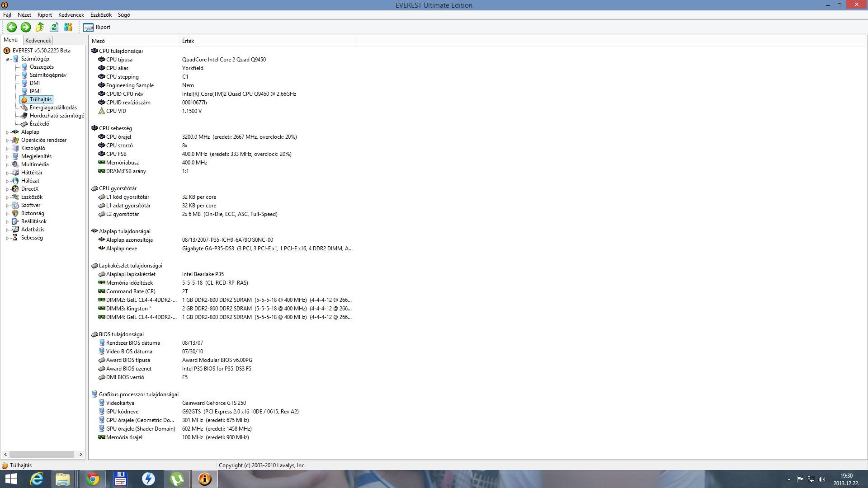The image size is (868, 488).
Task: Click the Érzékelő sensor icon
Action: tap(24, 124)
